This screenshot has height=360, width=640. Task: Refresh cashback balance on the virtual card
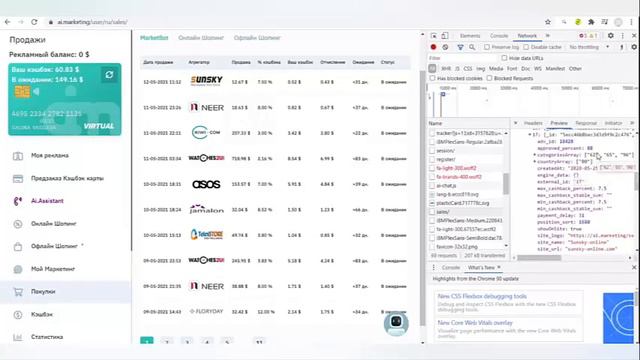(109, 75)
